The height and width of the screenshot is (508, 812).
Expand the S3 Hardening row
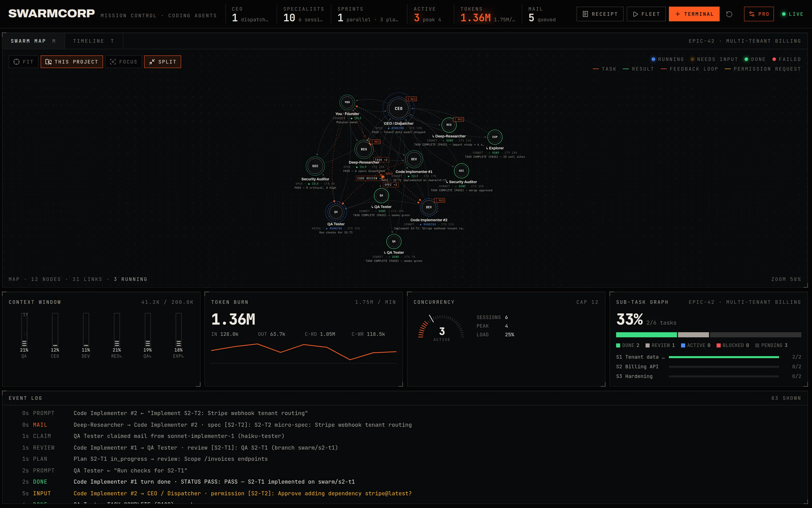coord(708,376)
